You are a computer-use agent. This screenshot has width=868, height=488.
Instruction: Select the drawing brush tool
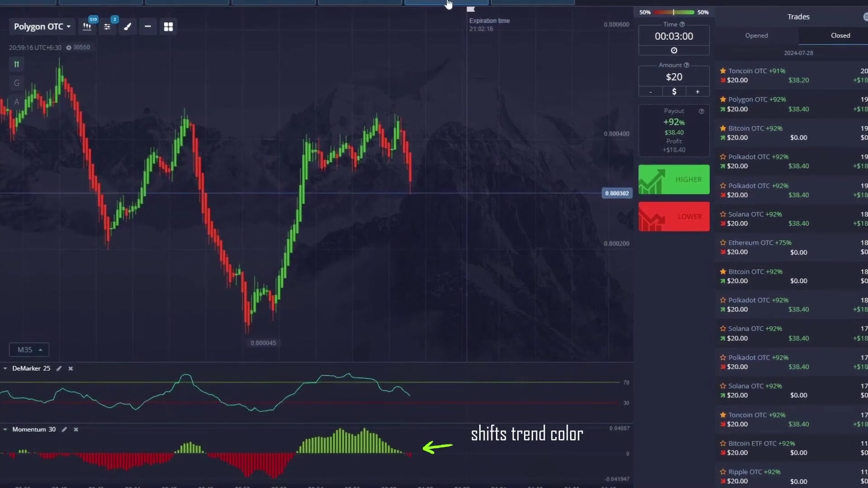(x=127, y=27)
